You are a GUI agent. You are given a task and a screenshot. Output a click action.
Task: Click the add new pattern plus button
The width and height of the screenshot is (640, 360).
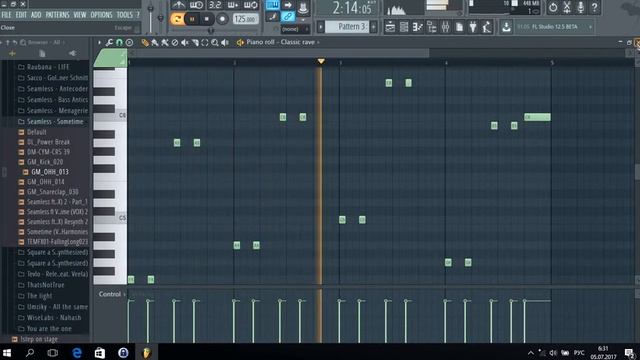coord(373,27)
